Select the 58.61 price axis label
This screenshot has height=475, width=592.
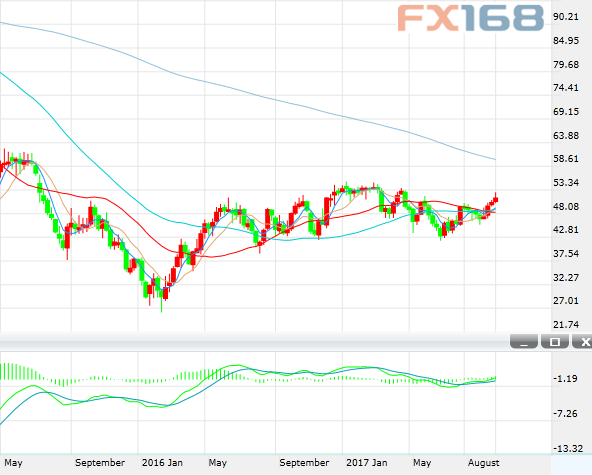point(566,159)
